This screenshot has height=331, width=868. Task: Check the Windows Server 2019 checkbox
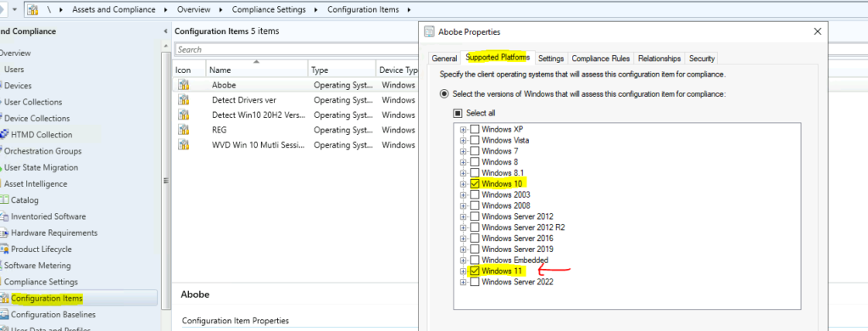coord(475,250)
